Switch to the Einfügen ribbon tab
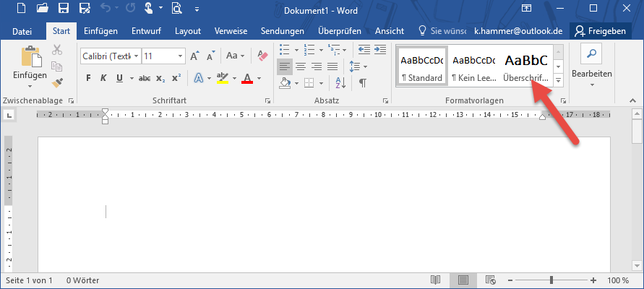 point(100,31)
